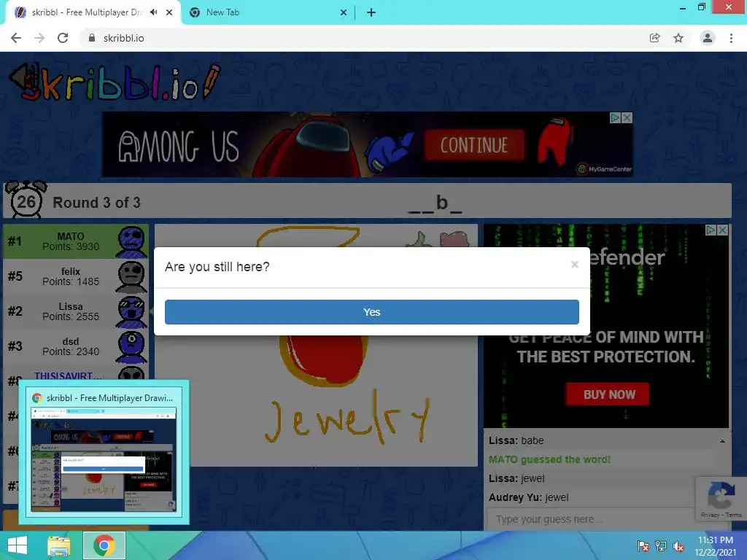747x560 pixels.
Task: Click dsd's one-eyed avatar
Action: click(x=131, y=347)
